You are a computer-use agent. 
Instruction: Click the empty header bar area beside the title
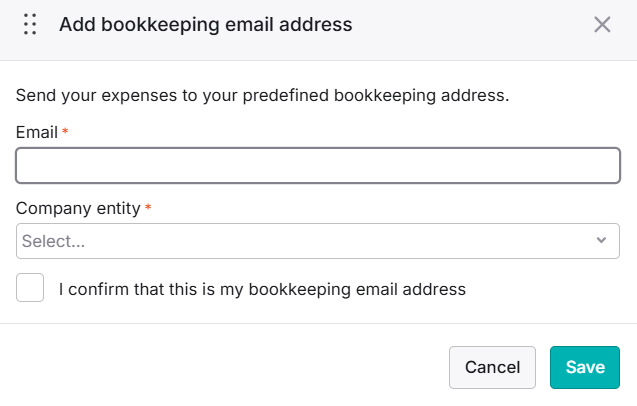coord(471,24)
